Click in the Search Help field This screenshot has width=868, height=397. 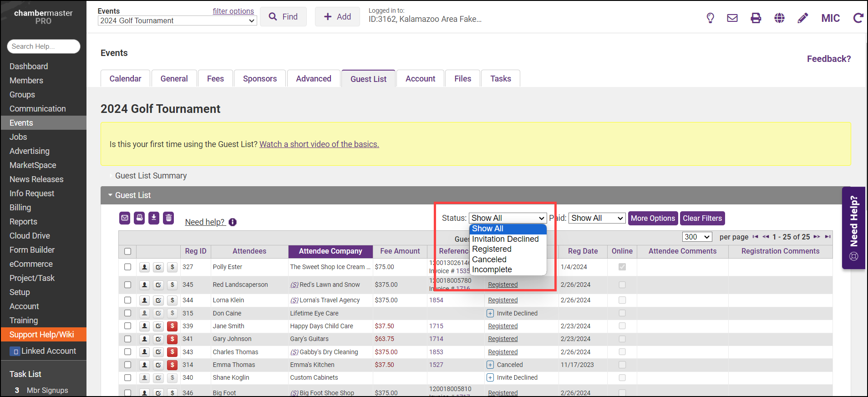(44, 46)
